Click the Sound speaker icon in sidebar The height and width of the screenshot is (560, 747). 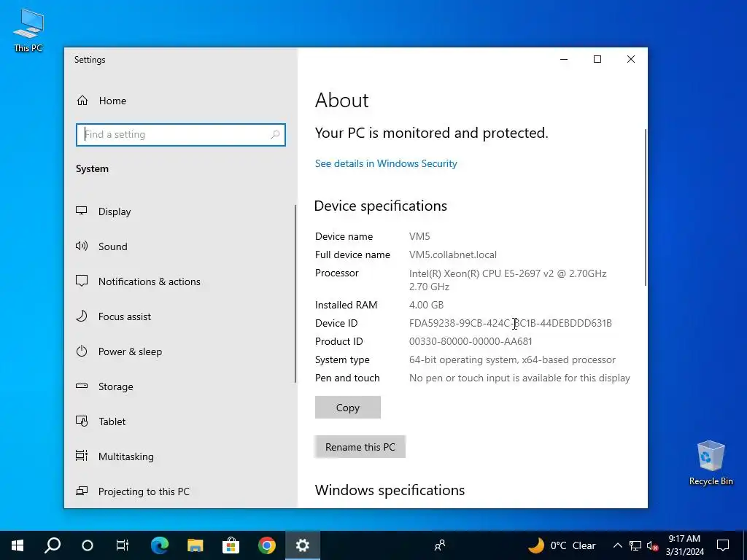pyautogui.click(x=82, y=246)
